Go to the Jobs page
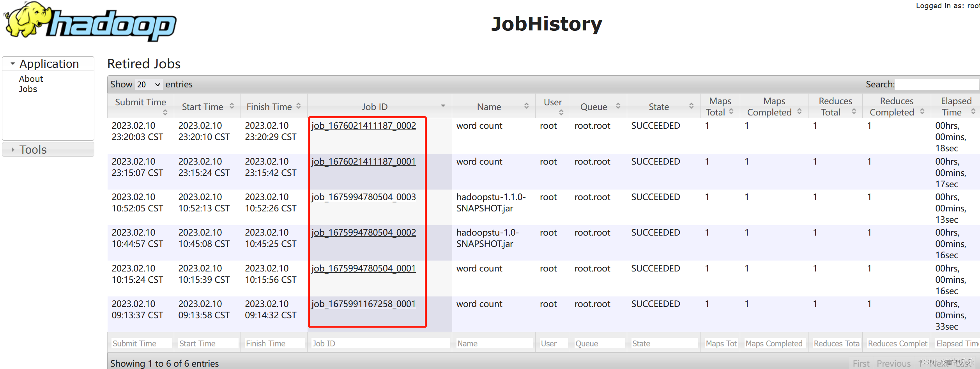 [28, 89]
